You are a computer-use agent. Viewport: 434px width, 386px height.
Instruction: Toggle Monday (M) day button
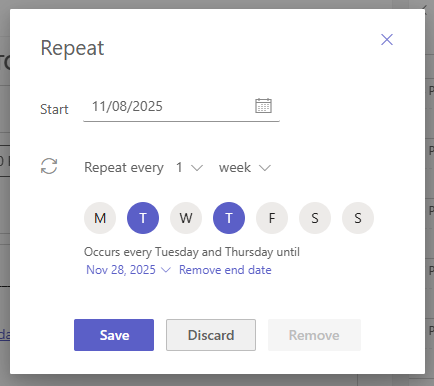pyautogui.click(x=100, y=218)
